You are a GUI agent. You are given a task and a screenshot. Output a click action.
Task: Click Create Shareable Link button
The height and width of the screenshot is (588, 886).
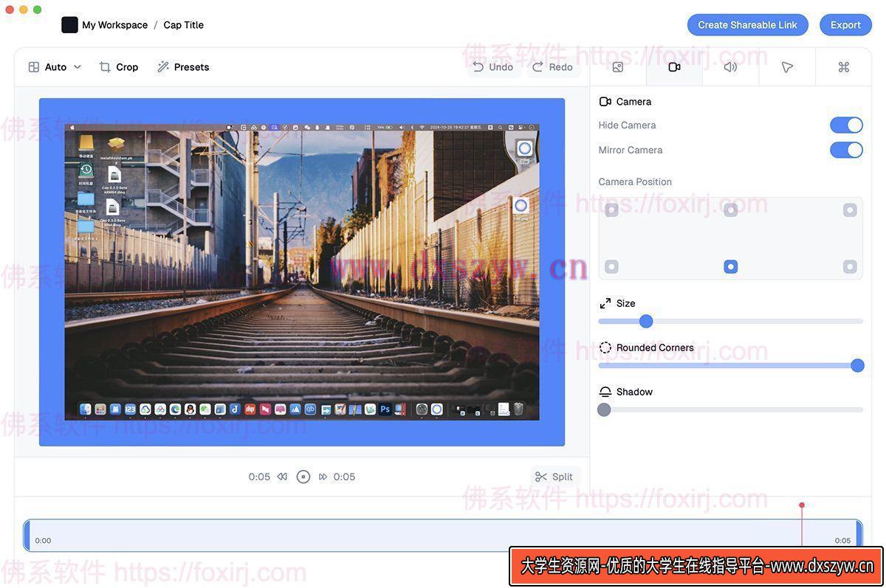[748, 25]
